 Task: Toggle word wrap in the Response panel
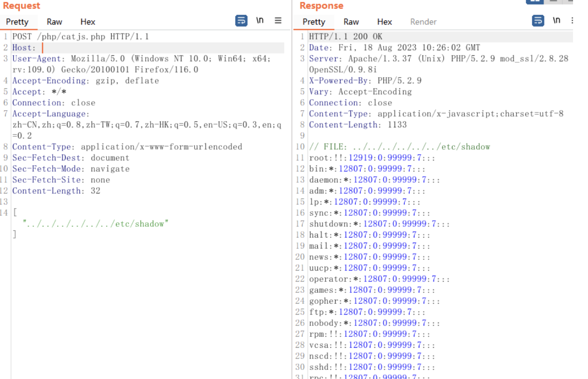[538, 21]
